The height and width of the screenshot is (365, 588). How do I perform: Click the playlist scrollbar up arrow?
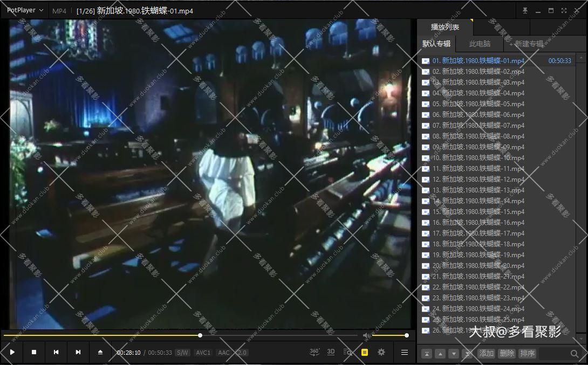(581, 58)
